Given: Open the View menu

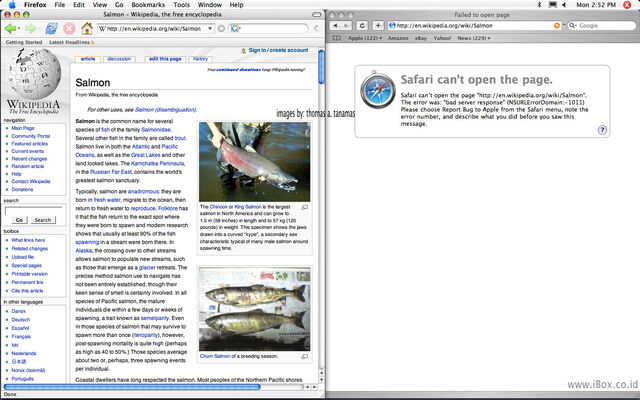Looking at the screenshot, I should (x=100, y=4).
